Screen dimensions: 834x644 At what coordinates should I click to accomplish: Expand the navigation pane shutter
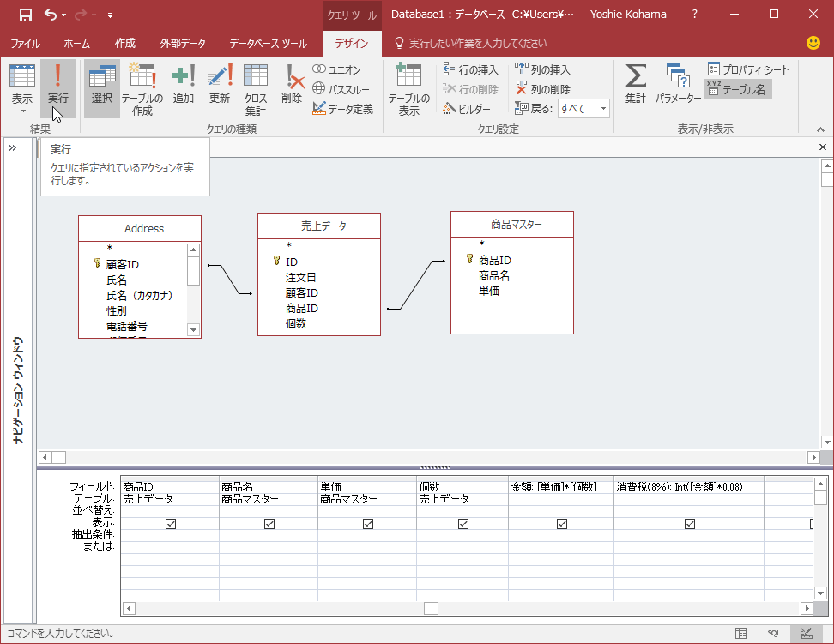point(13,147)
